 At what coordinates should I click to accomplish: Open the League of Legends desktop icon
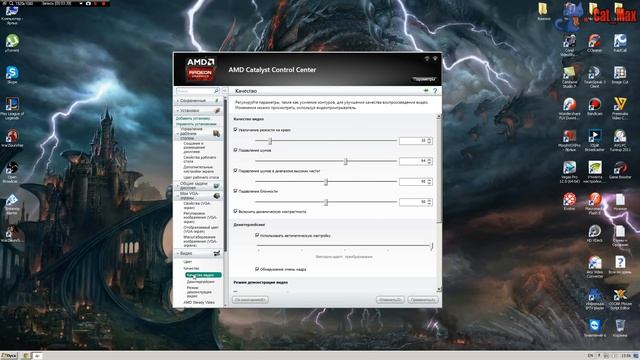click(12, 109)
